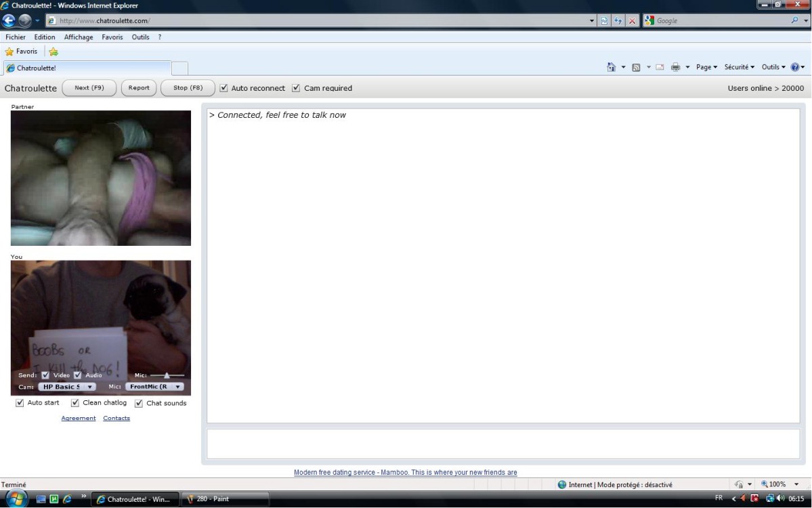Open the Contacts link

click(116, 419)
